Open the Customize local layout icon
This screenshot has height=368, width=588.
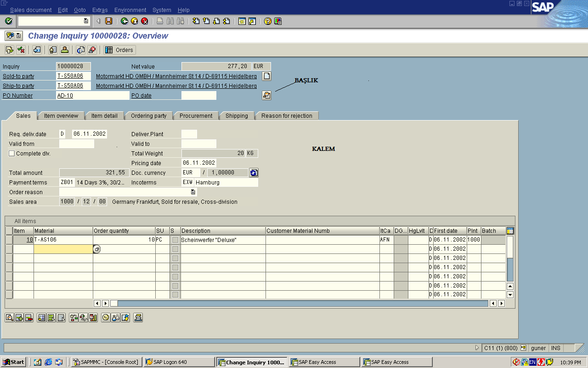pos(278,21)
